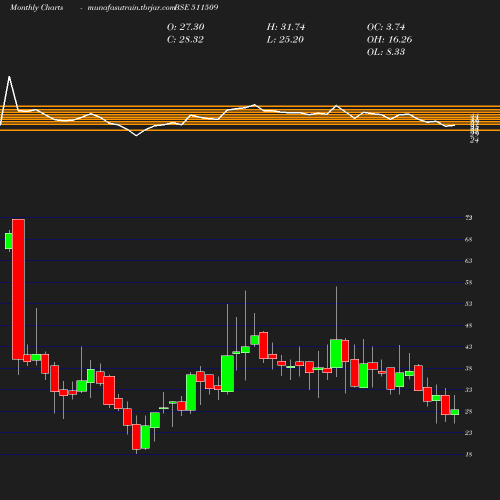Click the low value 'L: 25.20'
The image size is (500, 500).
tap(285, 39)
